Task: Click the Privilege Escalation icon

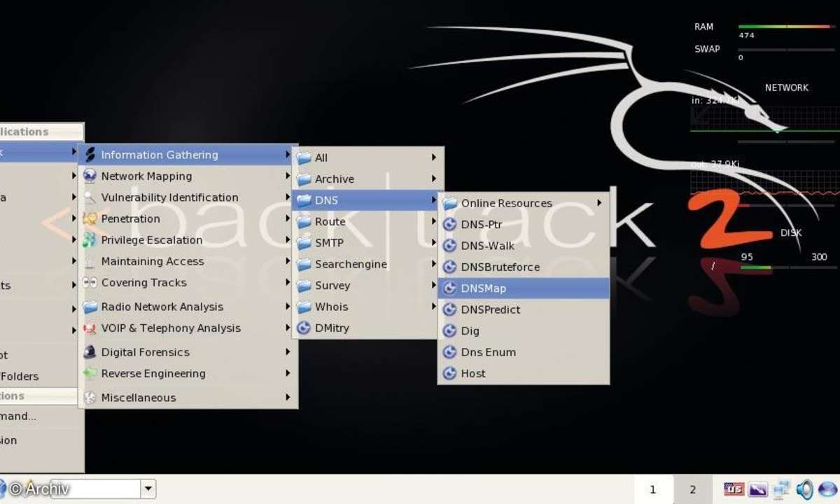Action: click(x=90, y=240)
